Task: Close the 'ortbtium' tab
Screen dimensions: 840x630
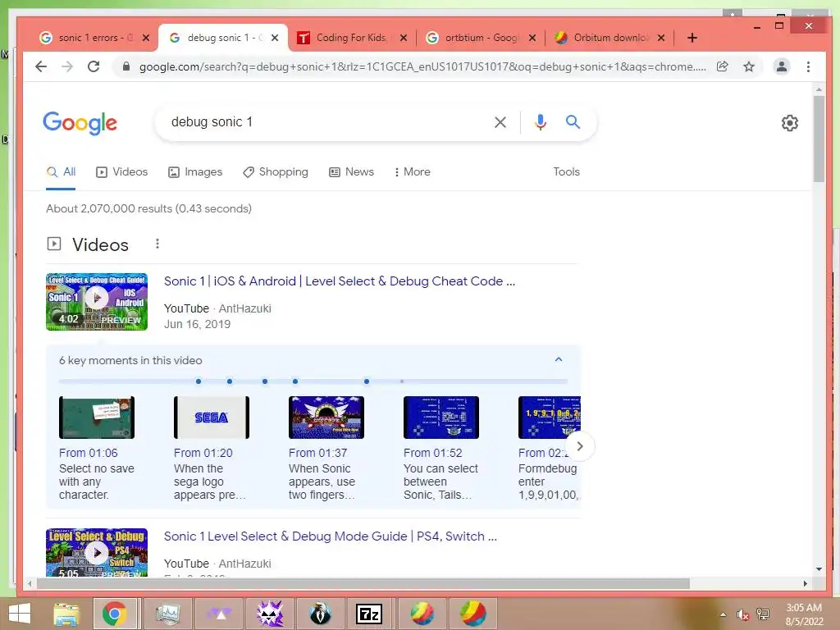Action: click(532, 38)
